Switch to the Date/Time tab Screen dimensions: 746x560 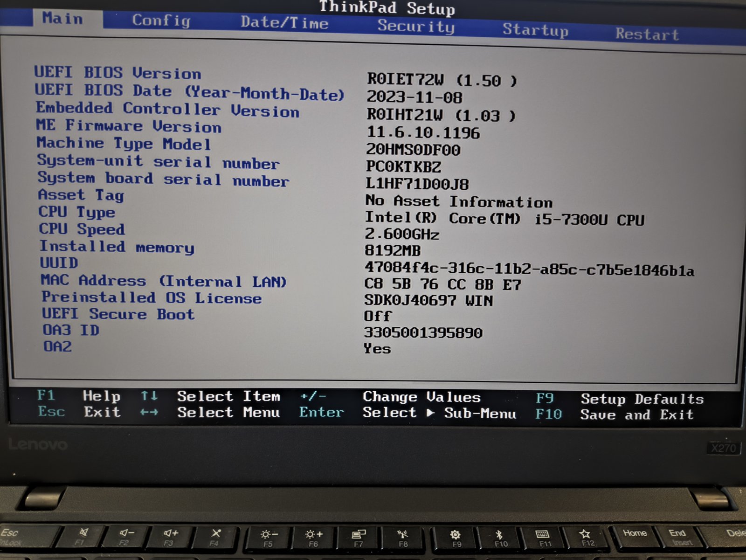(284, 22)
